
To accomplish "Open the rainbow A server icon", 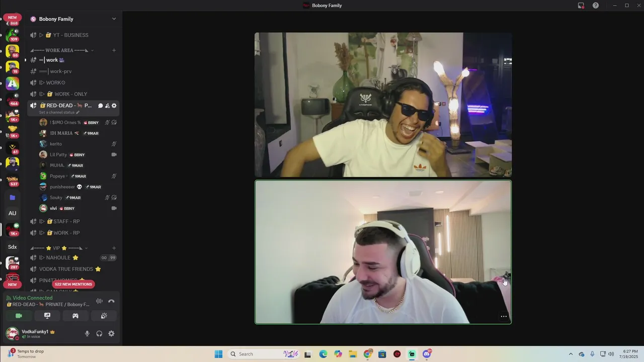I will click(12, 83).
